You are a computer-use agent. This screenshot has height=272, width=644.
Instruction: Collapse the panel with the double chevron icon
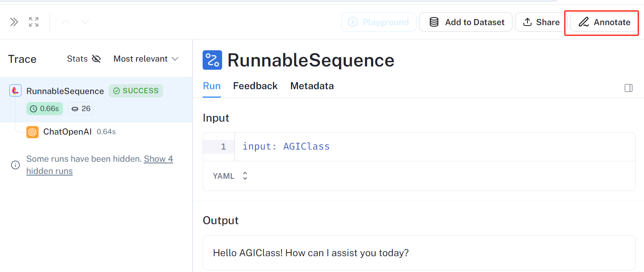point(14,22)
